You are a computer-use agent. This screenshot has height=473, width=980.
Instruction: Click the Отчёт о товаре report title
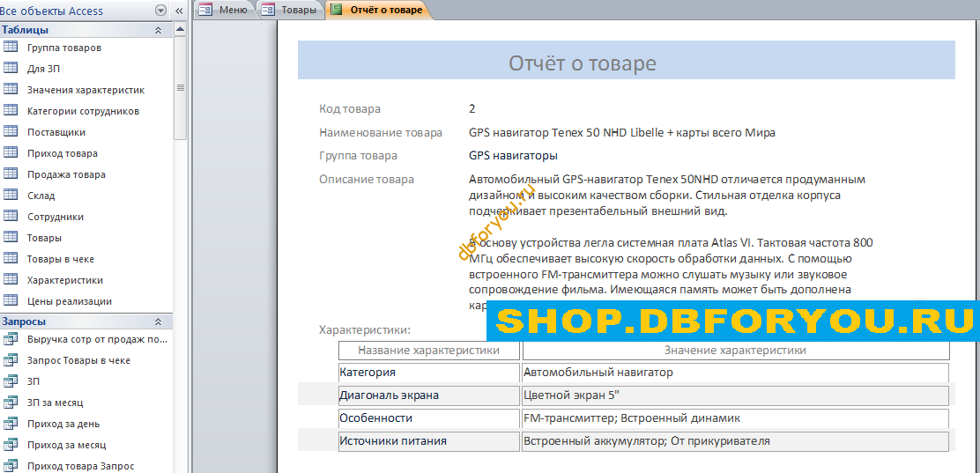click(583, 63)
